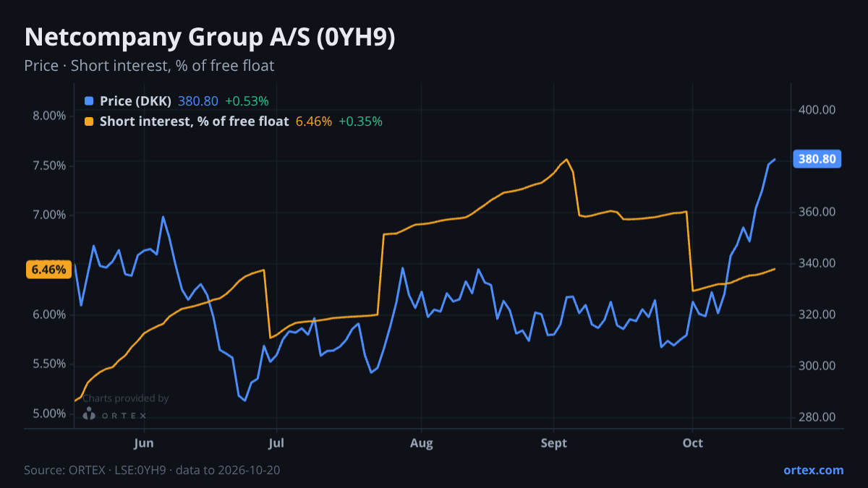Image resolution: width=868 pixels, height=488 pixels.
Task: Click the 7.50% left axis label
Action: point(50,166)
